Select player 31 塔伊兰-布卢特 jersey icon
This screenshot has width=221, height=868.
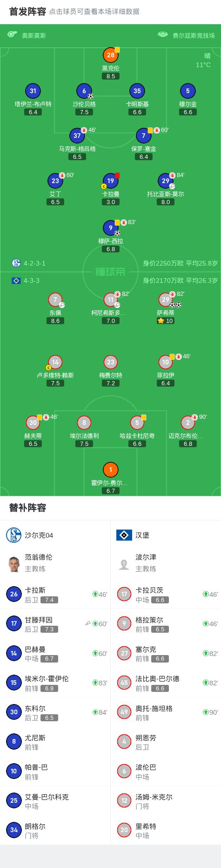coord(33,91)
